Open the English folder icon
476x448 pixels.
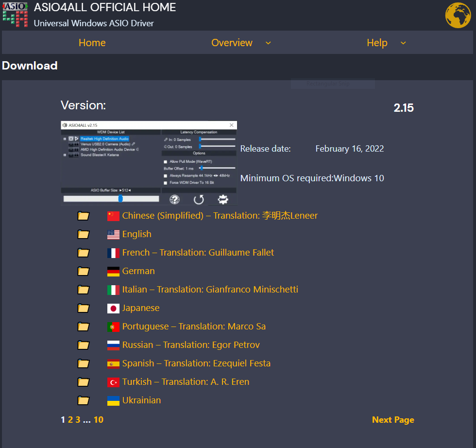tap(83, 234)
